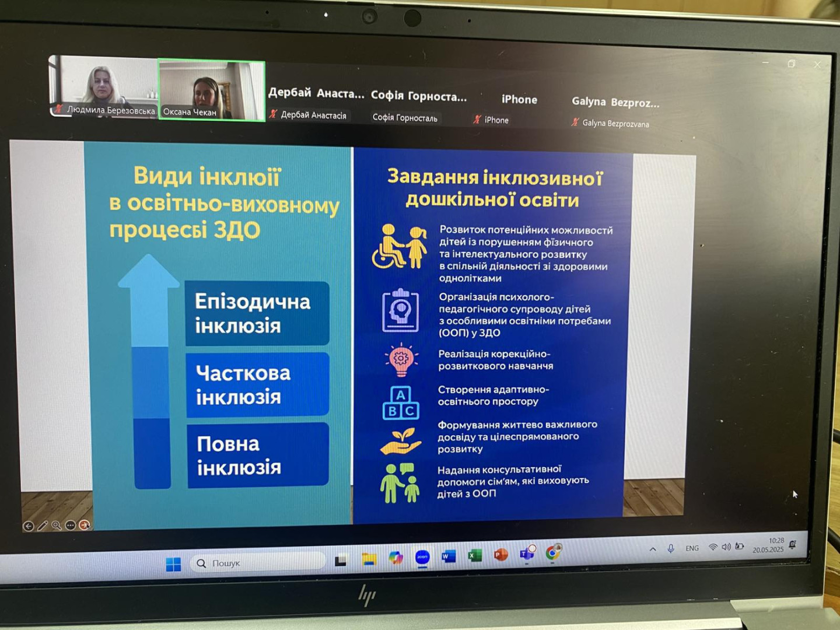Image resolution: width=840 pixels, height=630 pixels.
Task: Click the text Створення адаптивно-освітнього простору
Action: point(494,395)
